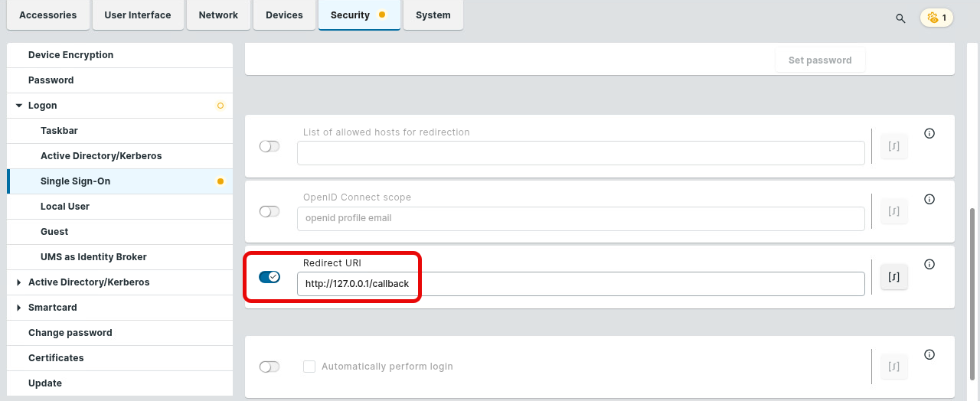This screenshot has height=401, width=980.
Task: Click info icon for OpenID Connect scope
Action: (929, 199)
